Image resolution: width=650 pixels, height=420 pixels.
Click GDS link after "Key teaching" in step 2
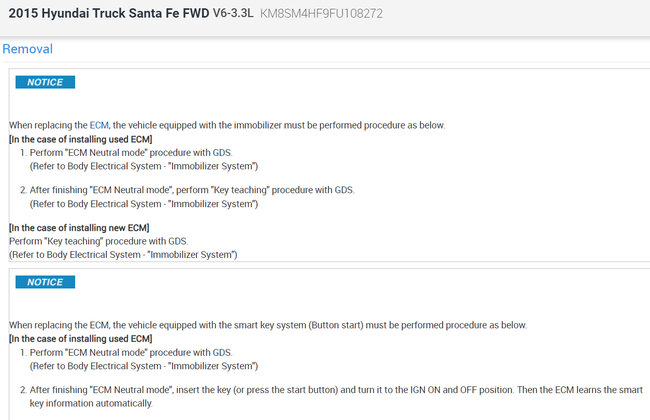click(x=343, y=190)
